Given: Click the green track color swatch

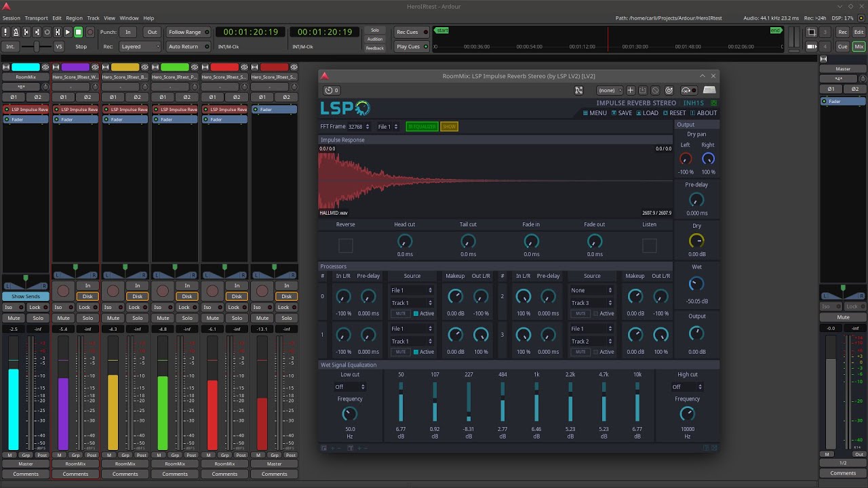Looking at the screenshot, I should click(175, 67).
